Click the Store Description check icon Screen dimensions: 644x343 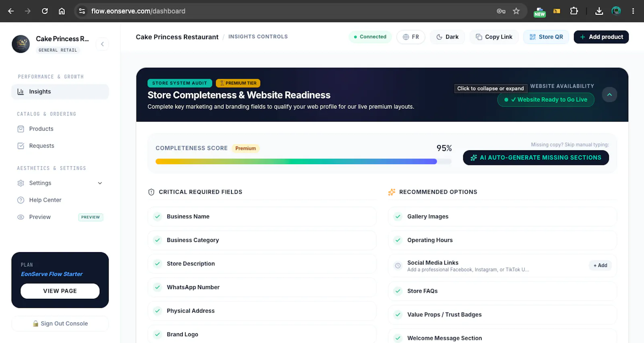(158, 264)
